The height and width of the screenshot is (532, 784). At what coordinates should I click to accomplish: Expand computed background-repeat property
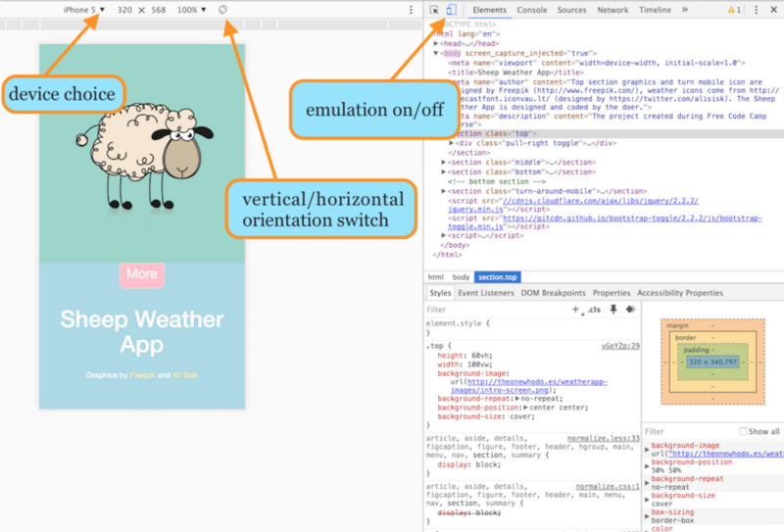pos(647,483)
